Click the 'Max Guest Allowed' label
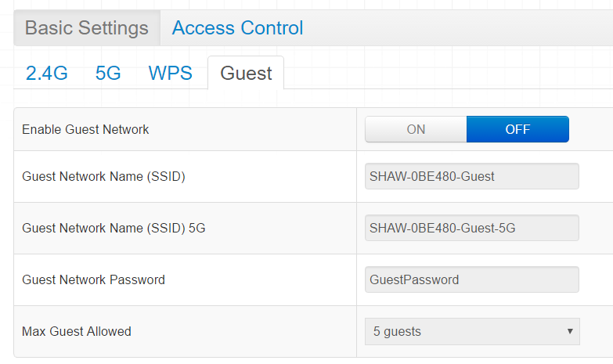This screenshot has height=364, width=613. pos(77,331)
